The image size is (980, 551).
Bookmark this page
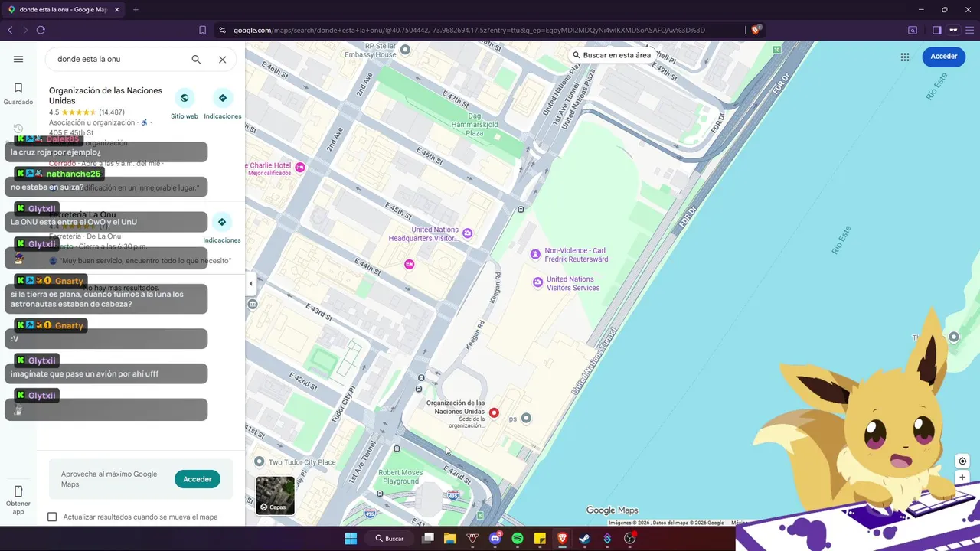click(202, 30)
